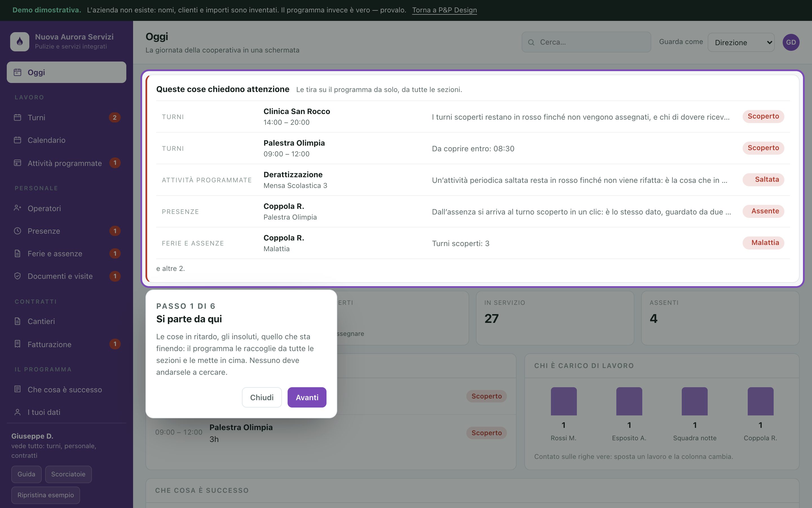This screenshot has height=508, width=812.
Task: Click the Ferie e assenze document icon
Action: (17, 253)
